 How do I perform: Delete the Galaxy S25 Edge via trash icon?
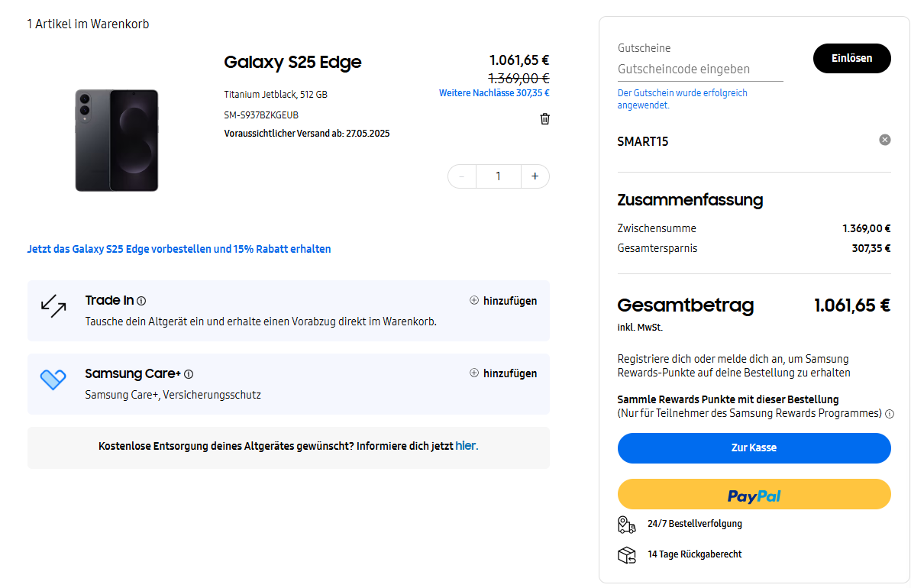tap(544, 119)
